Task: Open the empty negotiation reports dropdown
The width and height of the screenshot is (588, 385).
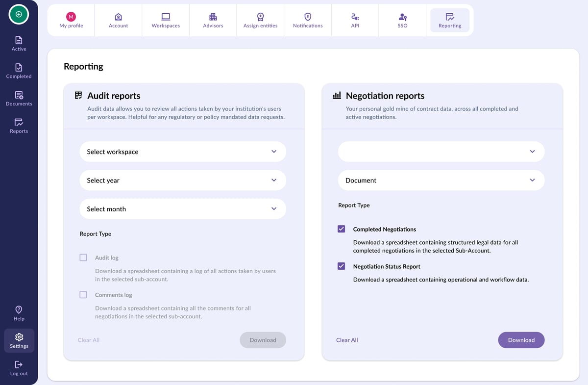Action: coord(441,152)
